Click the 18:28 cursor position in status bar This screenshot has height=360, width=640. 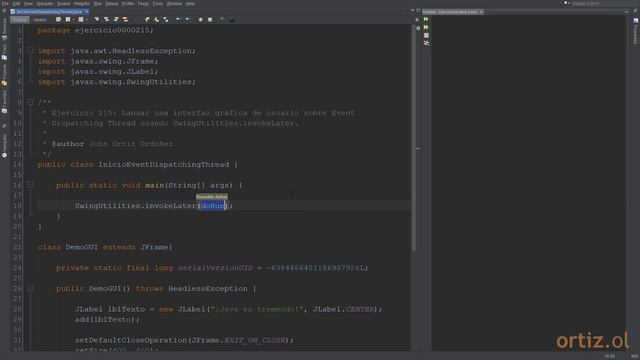609,356
